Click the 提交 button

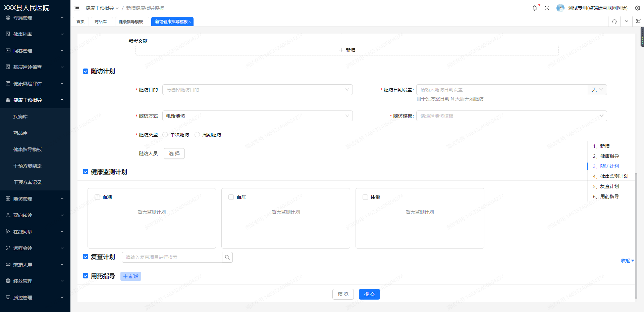click(x=369, y=294)
